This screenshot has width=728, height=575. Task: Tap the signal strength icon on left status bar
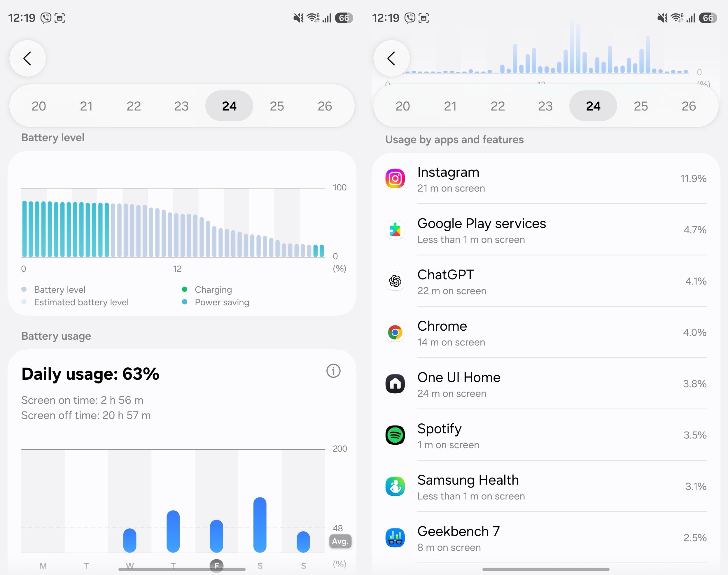click(x=327, y=18)
